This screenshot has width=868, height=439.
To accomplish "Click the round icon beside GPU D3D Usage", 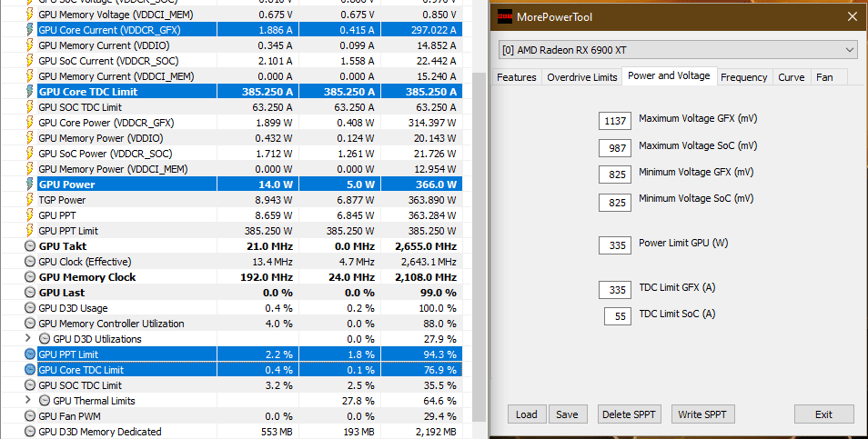I will [x=30, y=308].
